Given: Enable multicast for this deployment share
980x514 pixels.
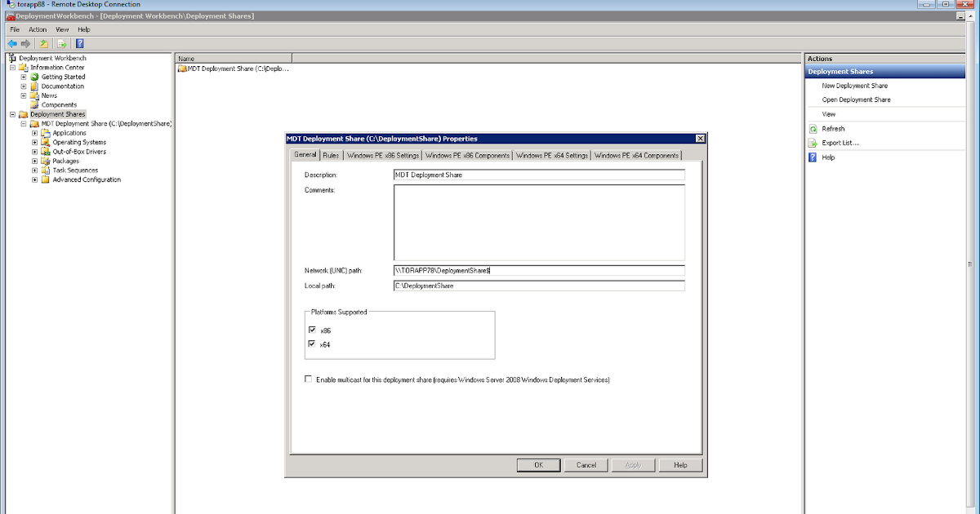Looking at the screenshot, I should (308, 379).
